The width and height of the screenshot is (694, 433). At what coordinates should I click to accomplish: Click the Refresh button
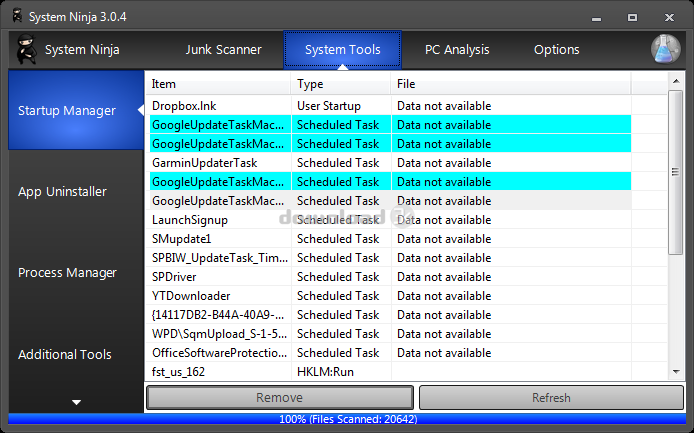(x=551, y=398)
